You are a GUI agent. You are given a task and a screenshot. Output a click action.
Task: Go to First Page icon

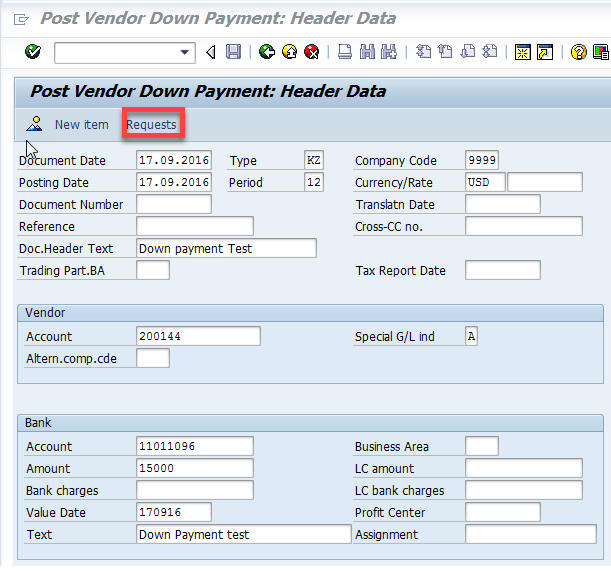tap(424, 52)
